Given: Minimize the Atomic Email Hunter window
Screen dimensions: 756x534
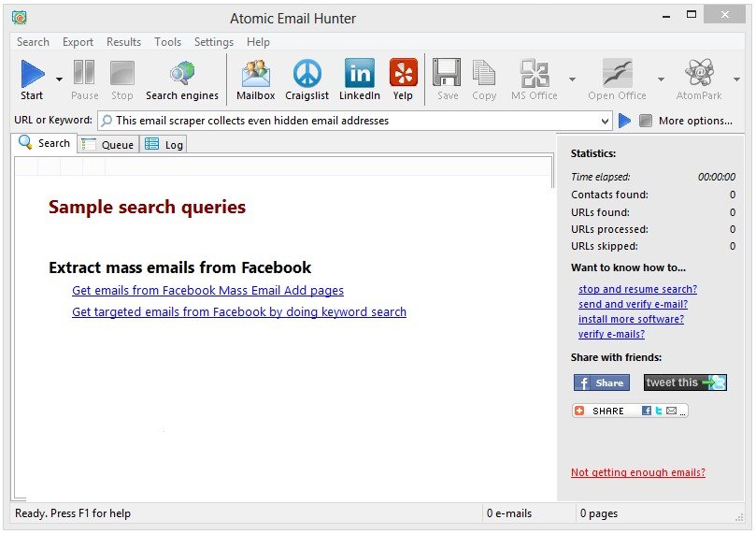Looking at the screenshot, I should point(666,17).
